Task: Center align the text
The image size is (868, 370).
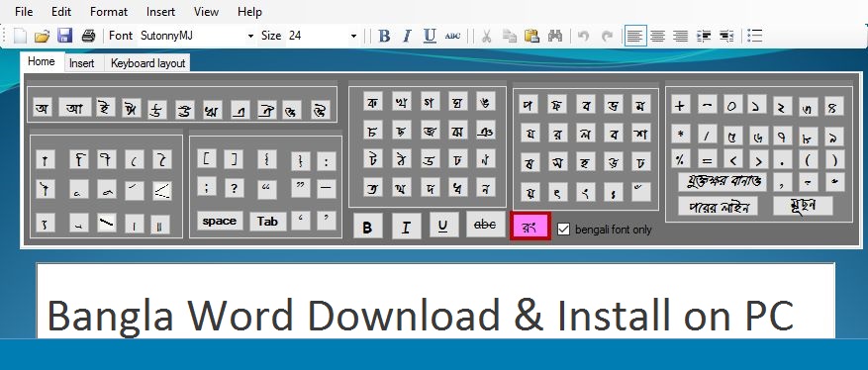Action: pyautogui.click(x=657, y=37)
